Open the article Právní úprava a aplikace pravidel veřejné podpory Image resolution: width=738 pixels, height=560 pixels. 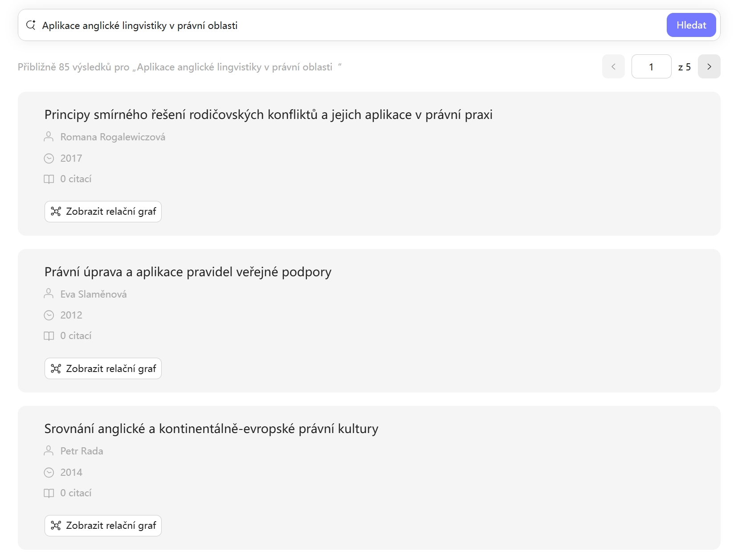coord(188,272)
